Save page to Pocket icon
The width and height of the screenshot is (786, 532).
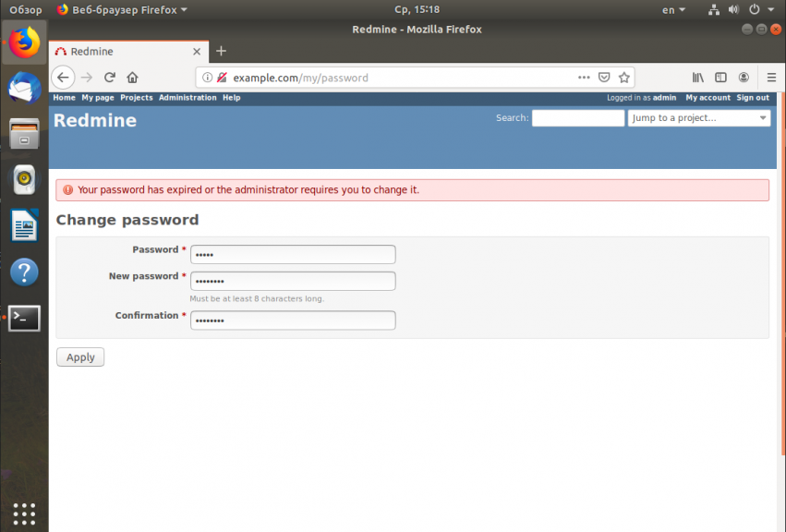604,78
